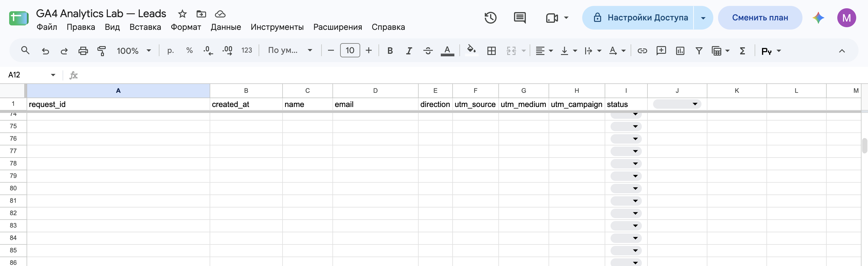
Task: Click the create filter funnel icon
Action: (x=699, y=51)
